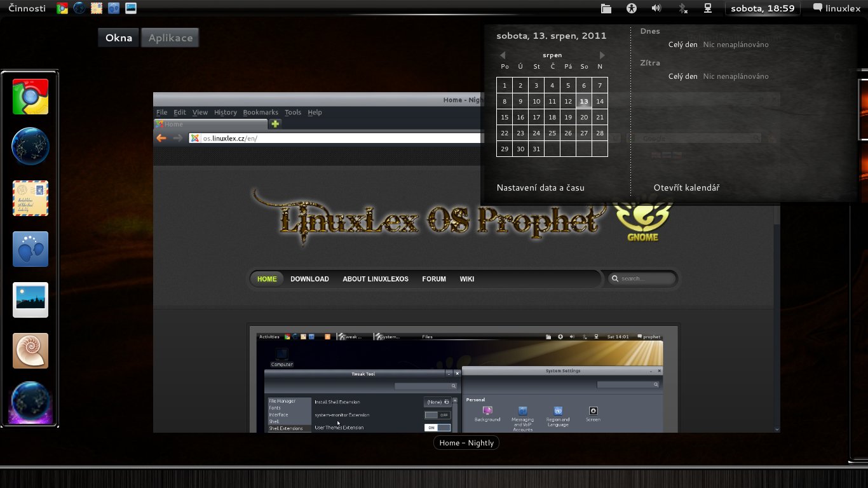The image size is (868, 488).
Task: Open the Edit menu in Nightly
Action: click(180, 112)
